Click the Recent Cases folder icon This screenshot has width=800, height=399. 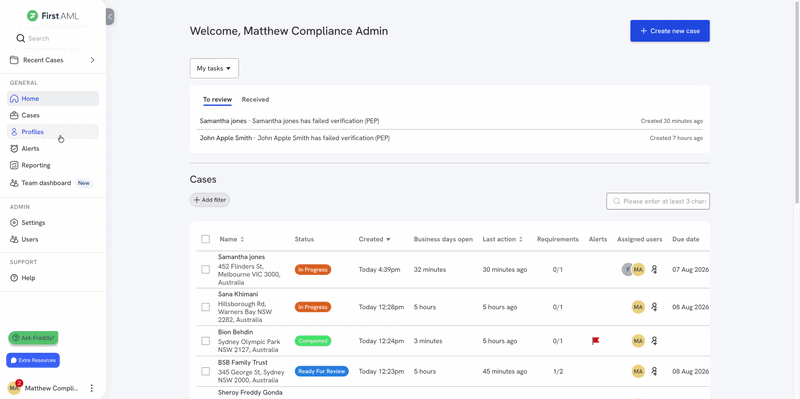click(x=14, y=60)
